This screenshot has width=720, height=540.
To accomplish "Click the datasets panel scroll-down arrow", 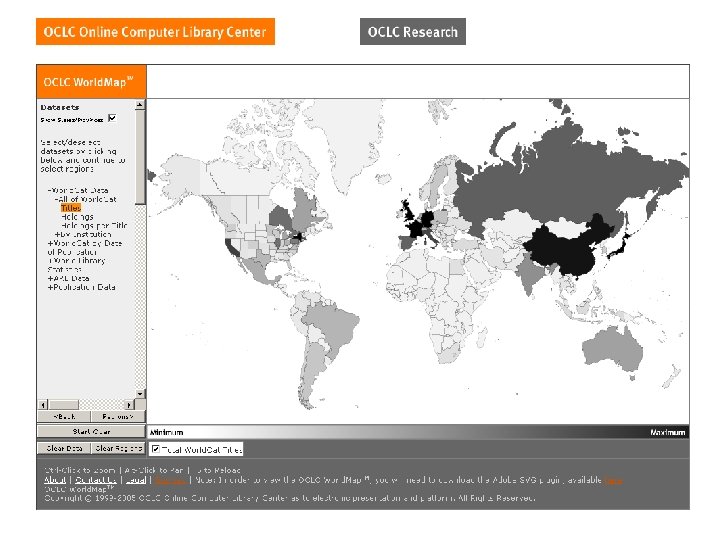I will coord(140,394).
